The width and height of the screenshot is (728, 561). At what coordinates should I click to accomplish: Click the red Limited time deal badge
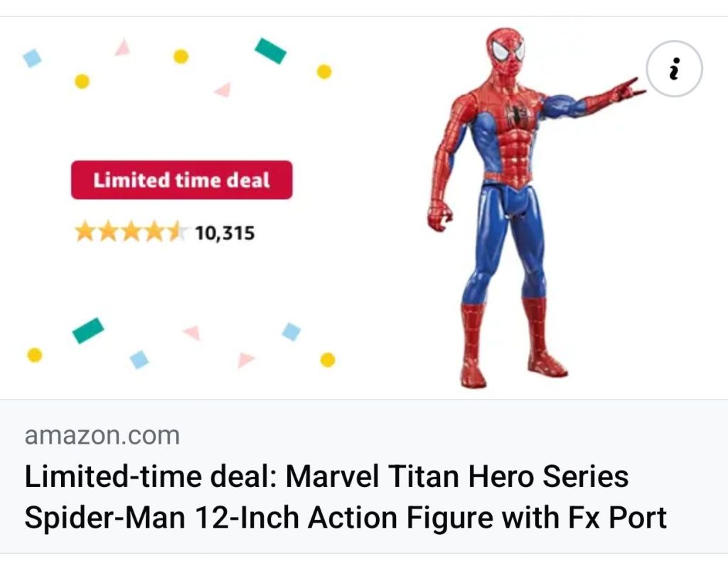(x=181, y=180)
